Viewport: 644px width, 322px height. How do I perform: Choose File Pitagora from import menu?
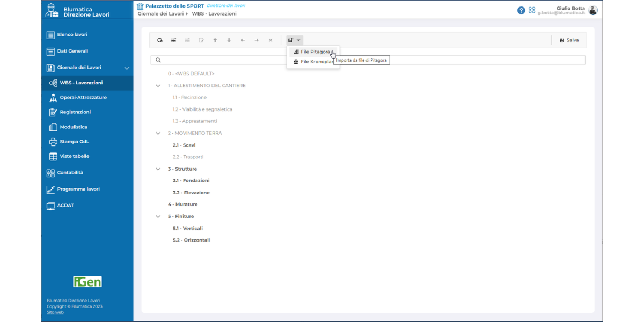(x=314, y=52)
